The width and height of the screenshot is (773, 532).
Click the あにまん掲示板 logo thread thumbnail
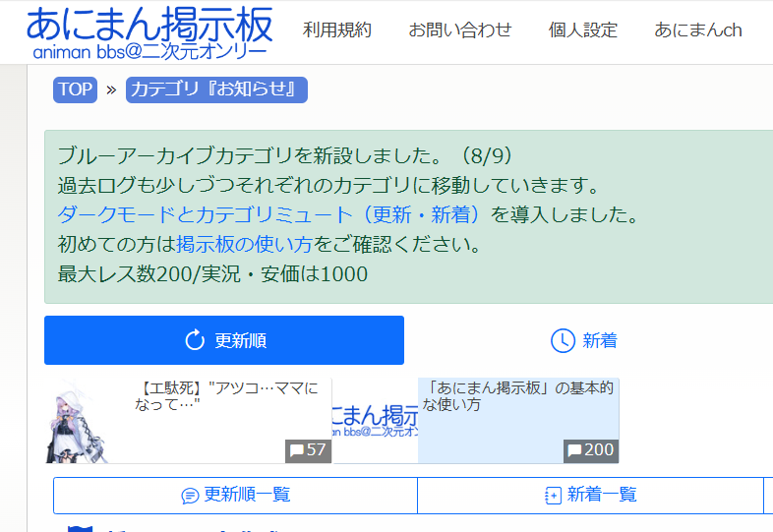376,421
